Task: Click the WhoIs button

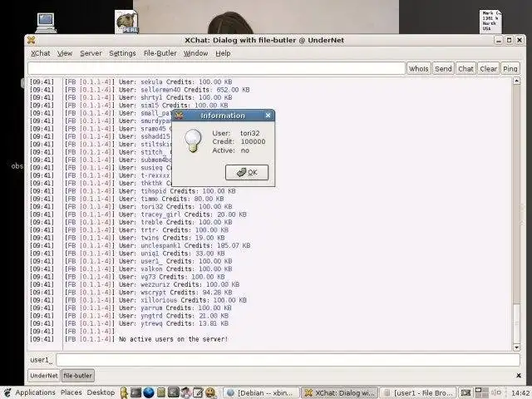Action: 419,68
